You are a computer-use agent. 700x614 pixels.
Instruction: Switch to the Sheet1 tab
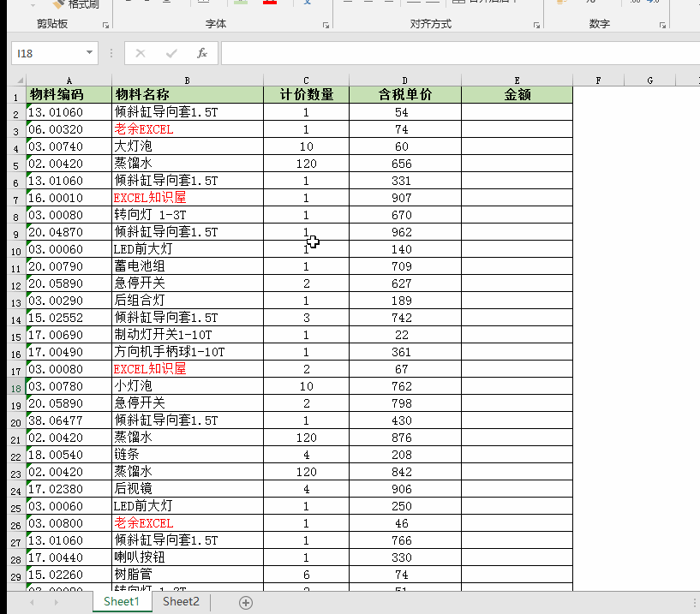pos(122,601)
